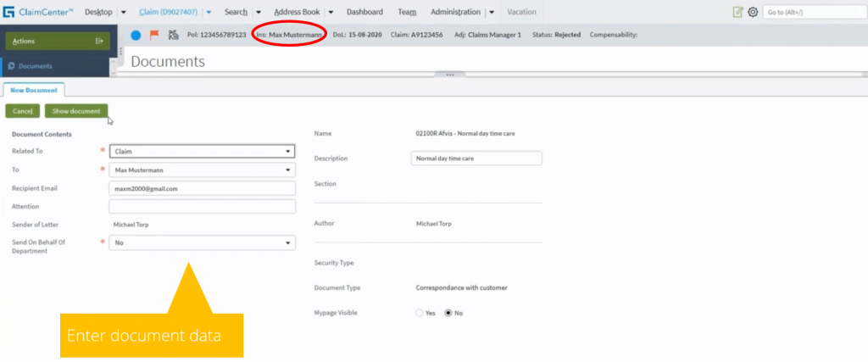The width and height of the screenshot is (868, 362).
Task: Click the Cancel button
Action: (x=23, y=111)
